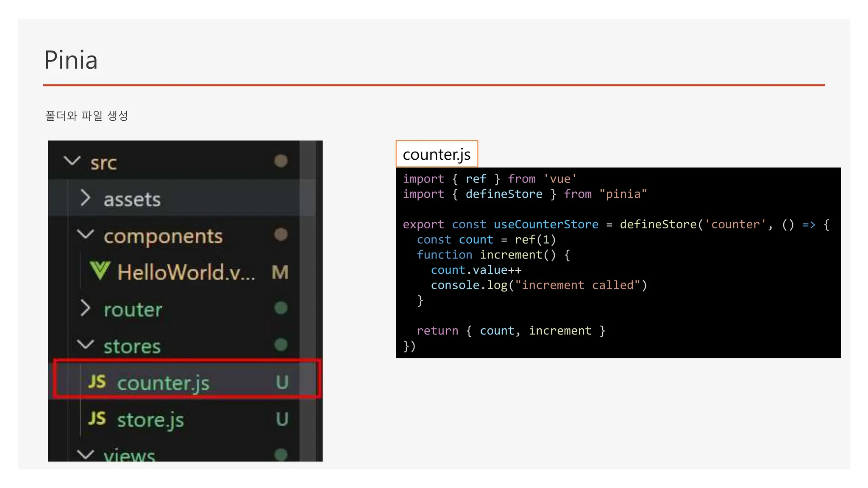This screenshot has height=488, width=868.
Task: Click the green dot beside router folder
Action: point(281,308)
